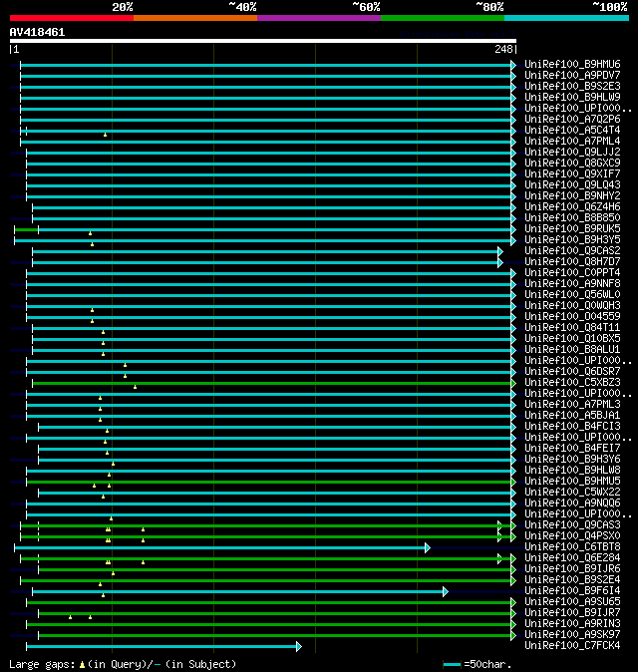Open hit UniRef100_A5C4T4
638x672 pixels.
(x=572, y=131)
